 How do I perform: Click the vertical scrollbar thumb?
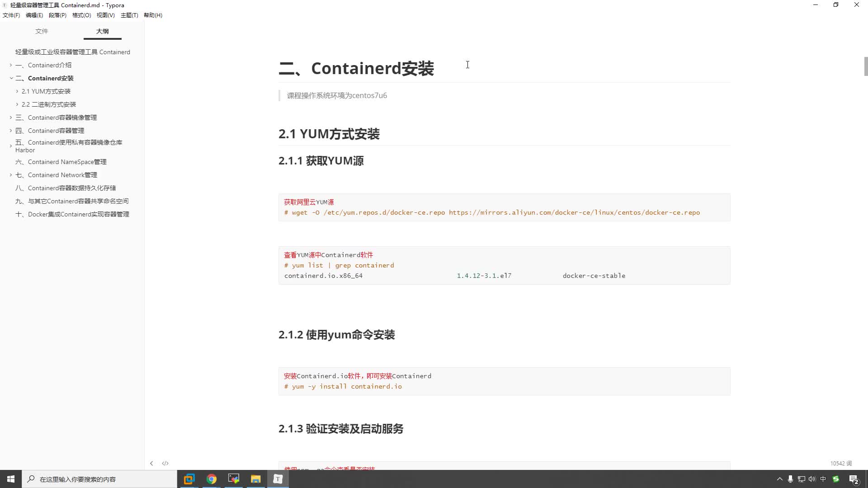[x=866, y=66]
